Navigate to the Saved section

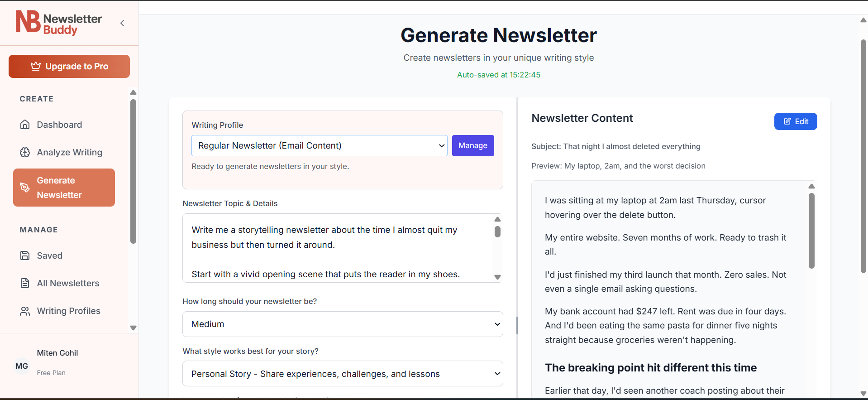[49, 255]
